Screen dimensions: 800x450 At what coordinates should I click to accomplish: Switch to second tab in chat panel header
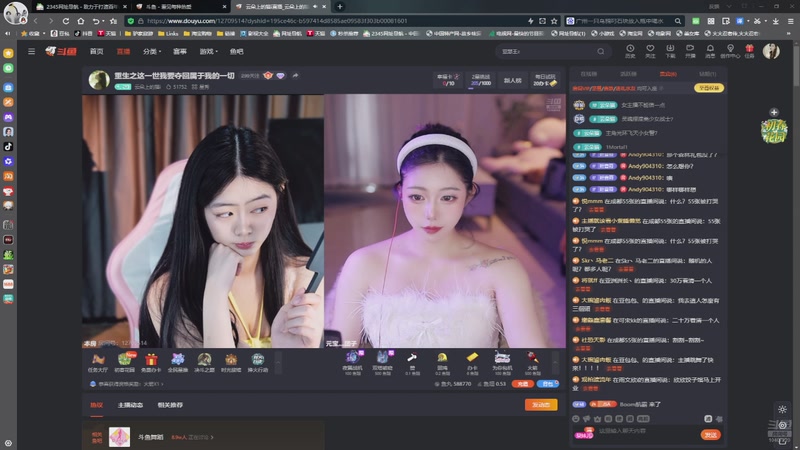pos(628,74)
